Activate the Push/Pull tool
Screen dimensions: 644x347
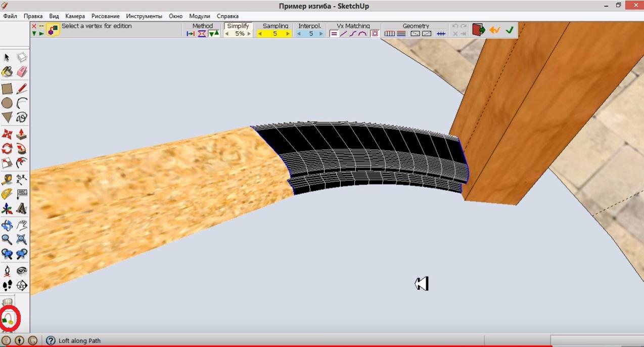(22, 134)
